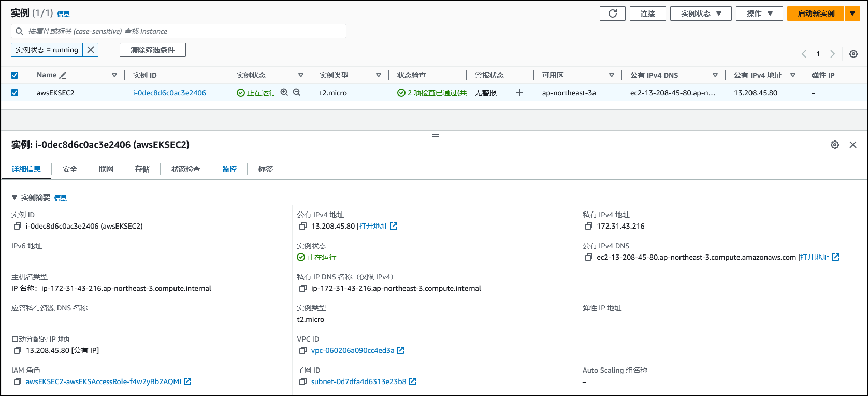Copy the public IPv4 address in summary
868x396 pixels.
click(303, 226)
